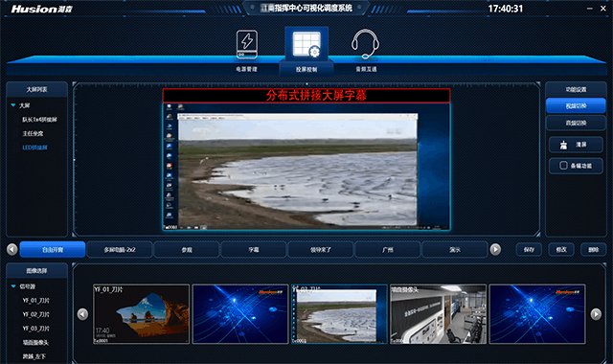Click the clear screen broom icon
The image size is (613, 364).
(x=563, y=145)
